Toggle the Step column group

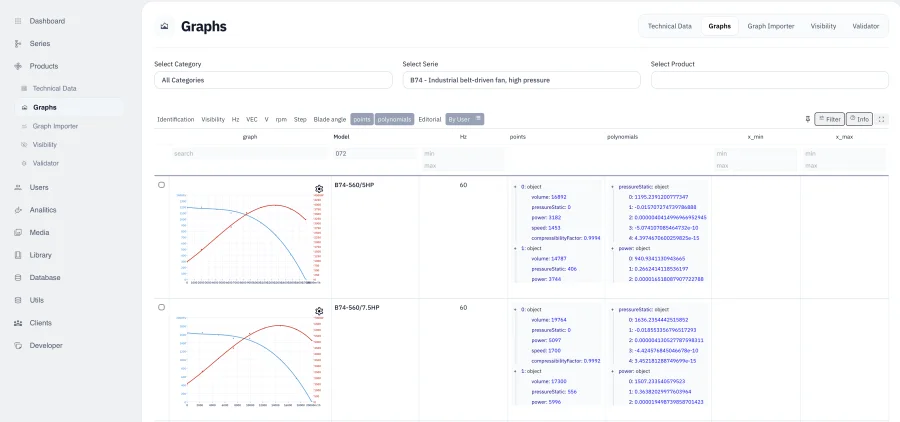[300, 119]
